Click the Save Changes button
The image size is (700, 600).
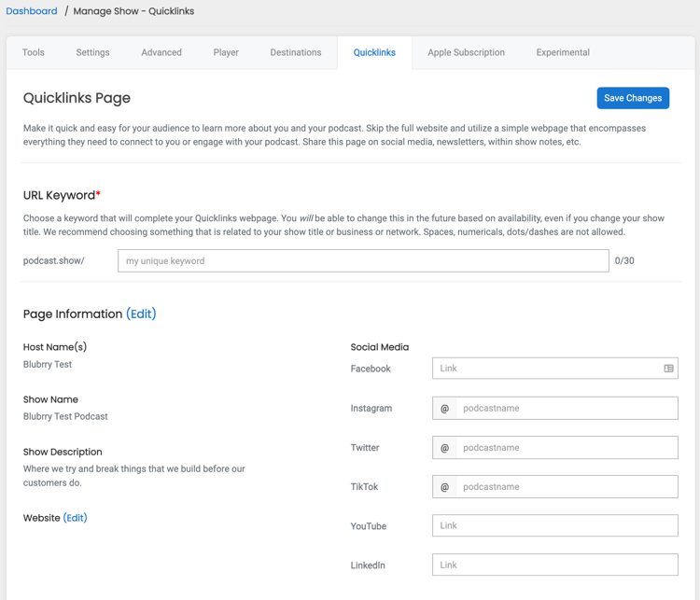point(633,98)
